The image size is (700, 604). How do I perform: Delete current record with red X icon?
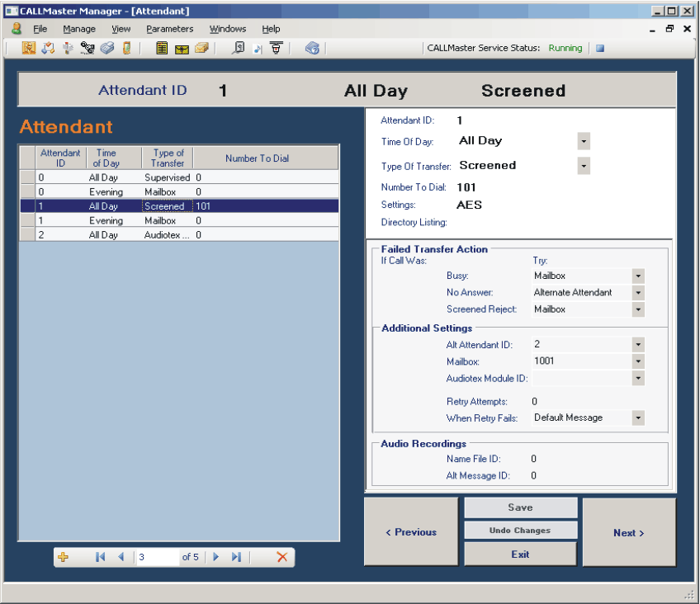(x=282, y=557)
